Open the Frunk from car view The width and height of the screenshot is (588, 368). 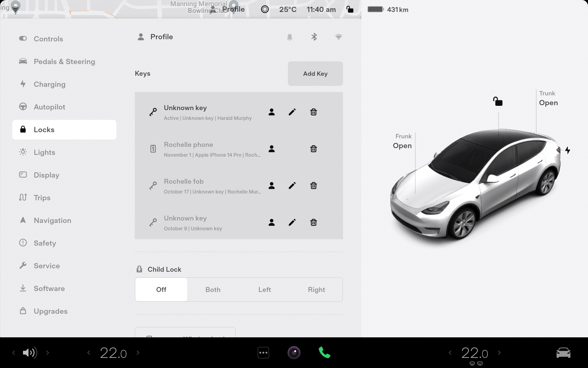coord(402,145)
